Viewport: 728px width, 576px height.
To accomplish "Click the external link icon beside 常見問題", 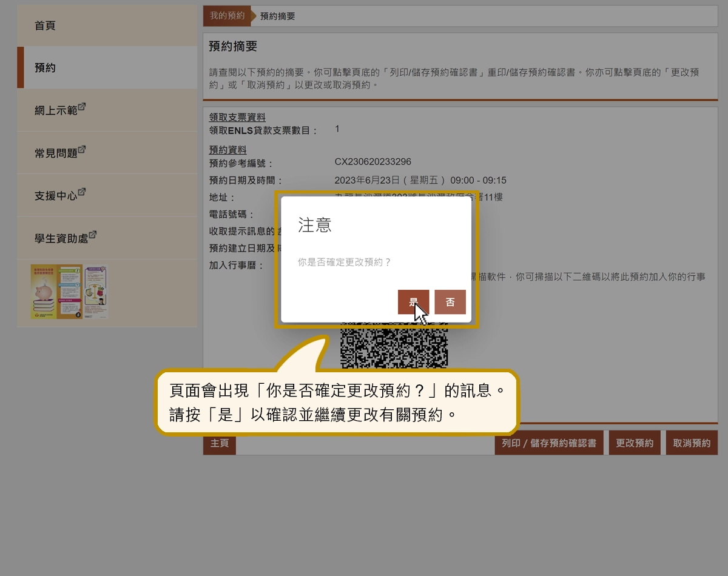I will [83, 149].
